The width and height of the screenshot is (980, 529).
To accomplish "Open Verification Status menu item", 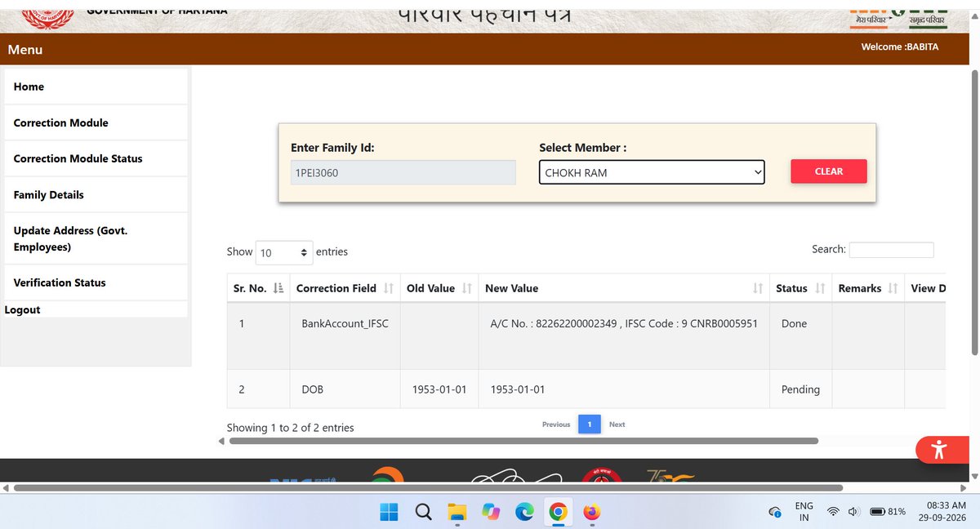I will (x=96, y=282).
